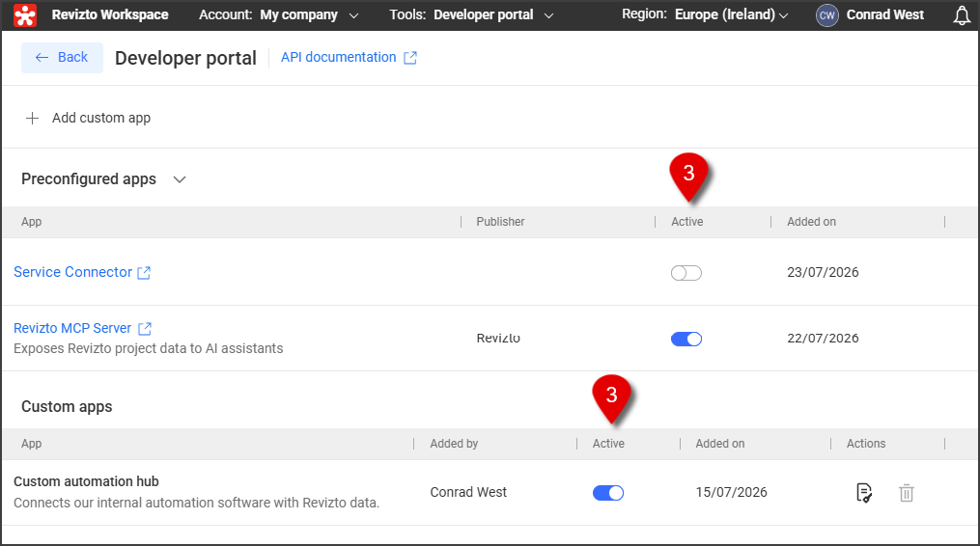The height and width of the screenshot is (546, 980).
Task: Click the back arrow icon
Action: click(x=42, y=58)
